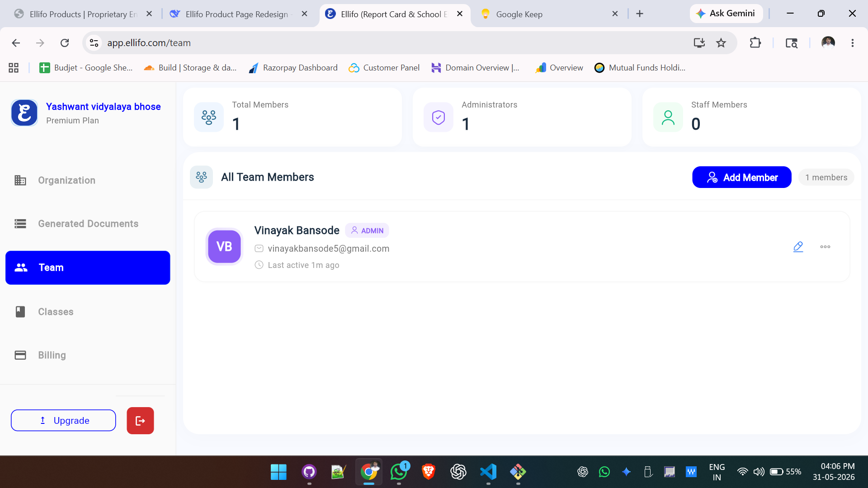Open GitHub Desktop from the taskbar

[x=309, y=472]
